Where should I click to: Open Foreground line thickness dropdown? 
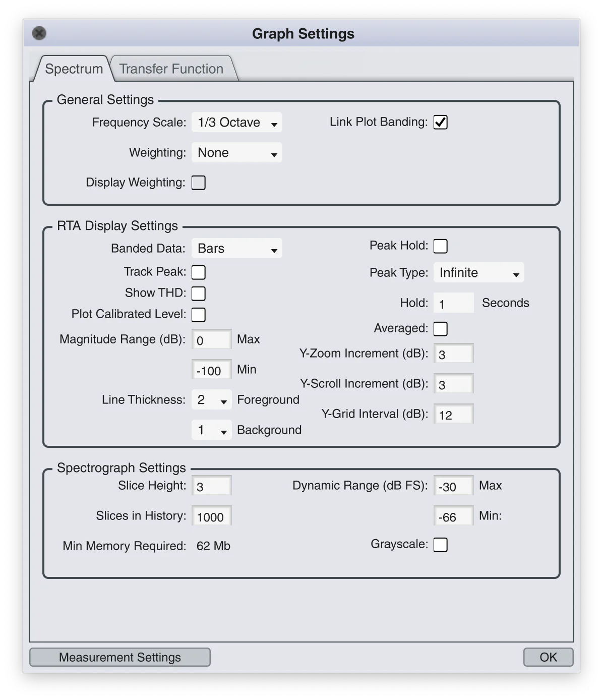tap(211, 400)
